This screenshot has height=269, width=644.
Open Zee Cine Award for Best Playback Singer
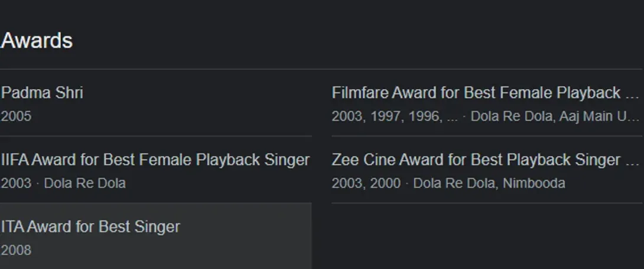coord(476,160)
